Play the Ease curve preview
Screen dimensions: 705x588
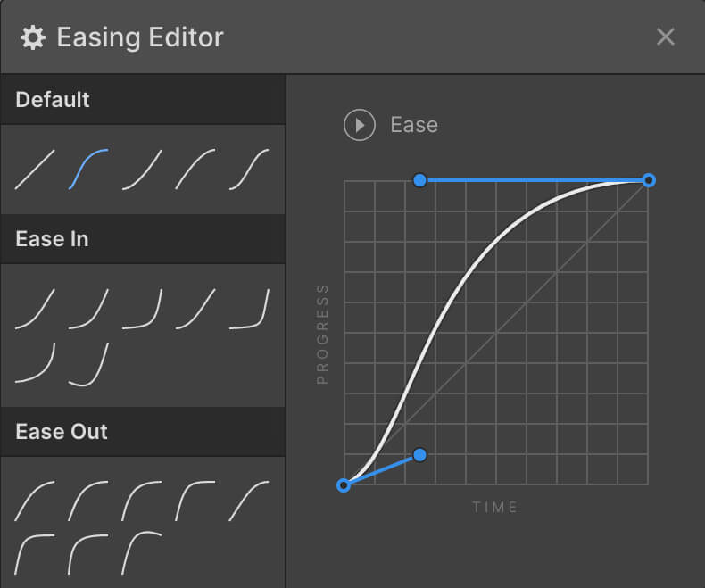click(360, 125)
